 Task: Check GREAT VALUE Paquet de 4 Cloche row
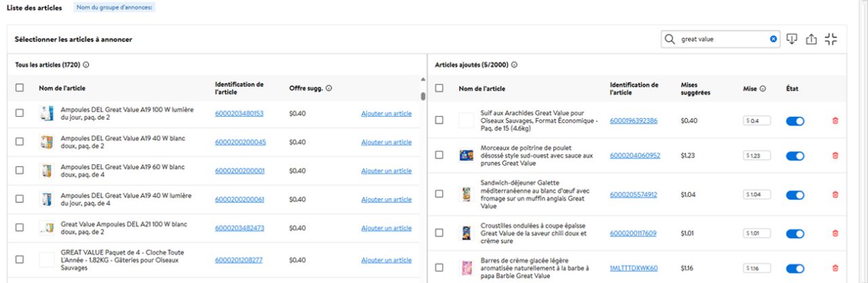coord(20,259)
